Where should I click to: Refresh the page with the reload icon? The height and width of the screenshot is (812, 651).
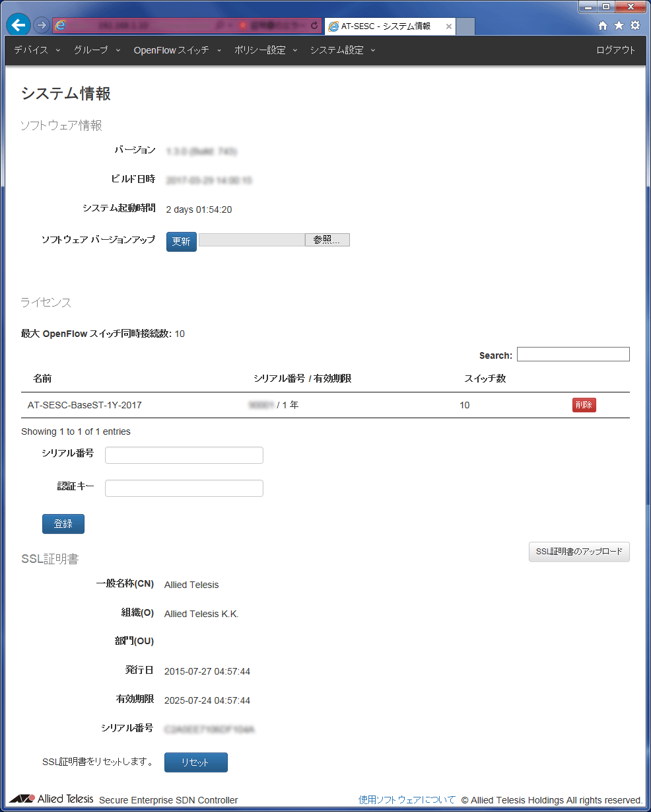(x=314, y=26)
